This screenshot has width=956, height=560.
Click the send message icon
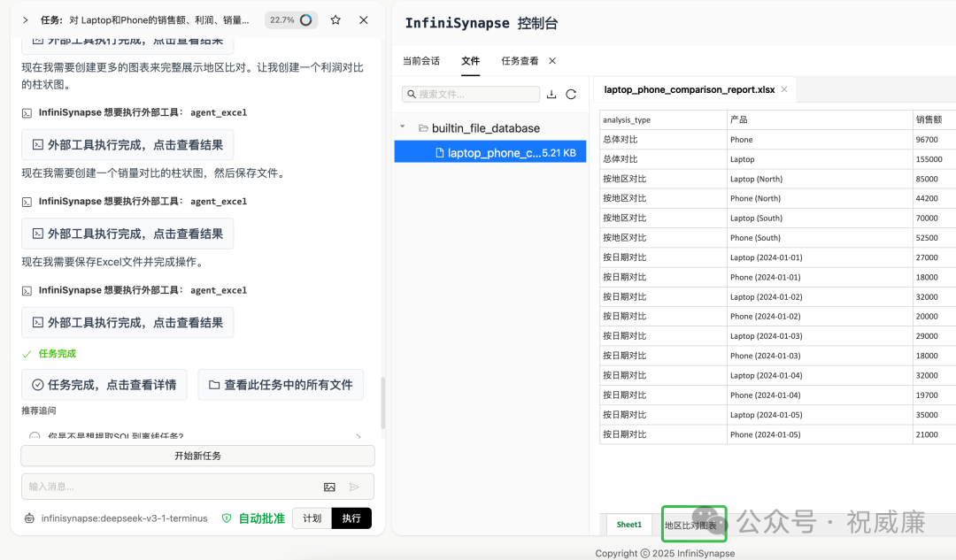(354, 485)
